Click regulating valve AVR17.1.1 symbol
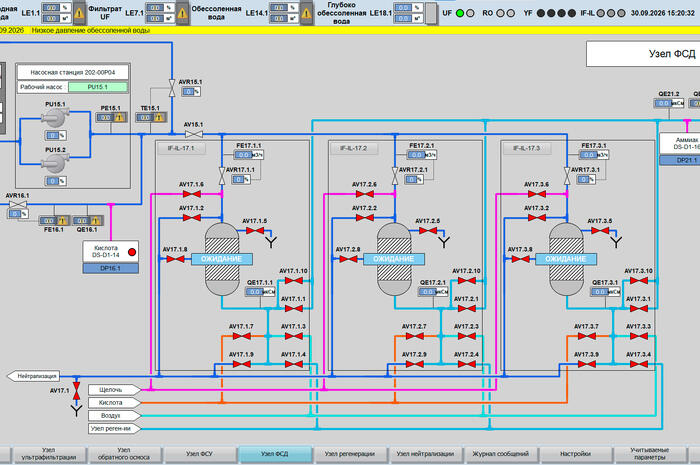Image resolution: width=700 pixels, height=465 pixels. click(222, 176)
